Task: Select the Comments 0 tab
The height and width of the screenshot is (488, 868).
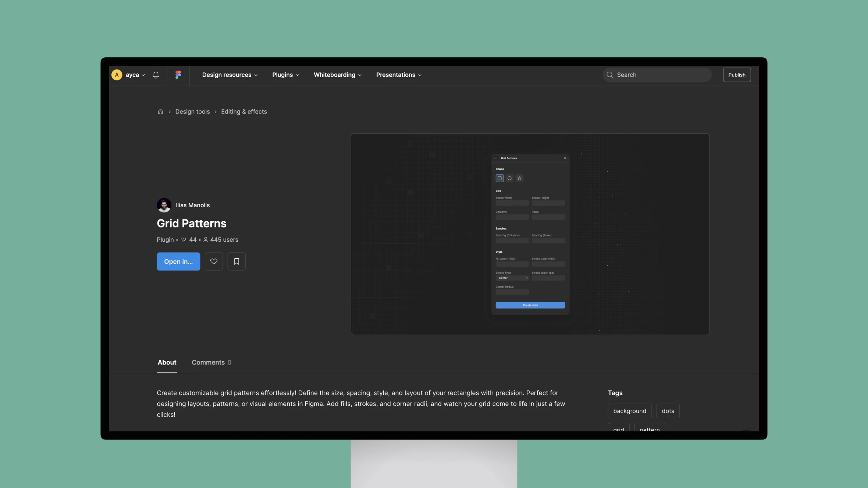Action: (211, 362)
